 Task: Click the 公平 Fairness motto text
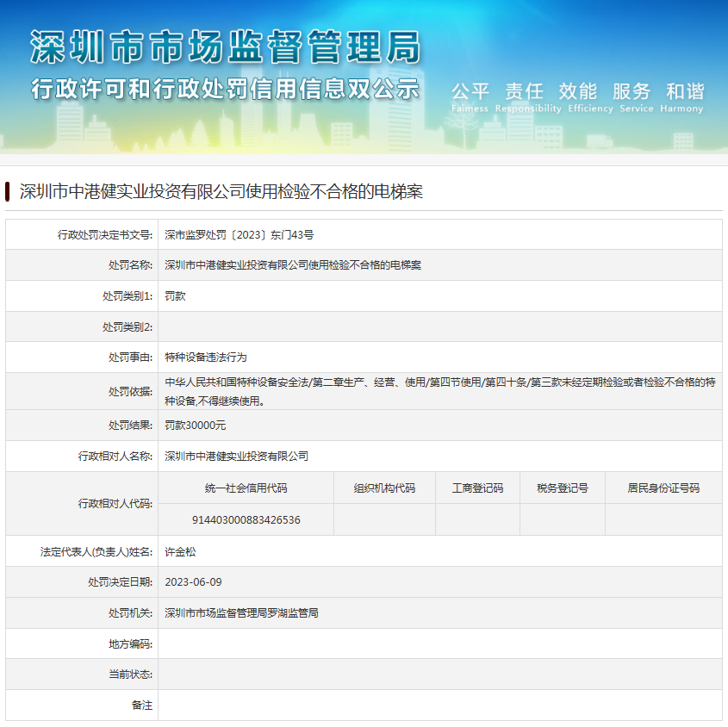point(470,97)
